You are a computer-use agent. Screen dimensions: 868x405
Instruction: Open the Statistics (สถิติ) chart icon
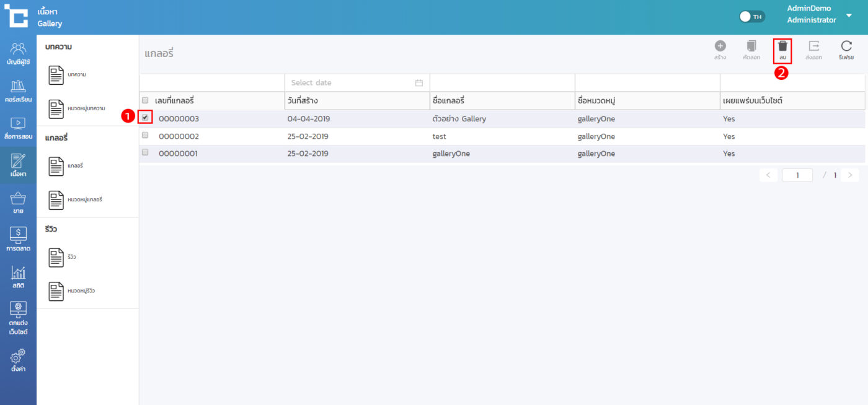(x=18, y=277)
